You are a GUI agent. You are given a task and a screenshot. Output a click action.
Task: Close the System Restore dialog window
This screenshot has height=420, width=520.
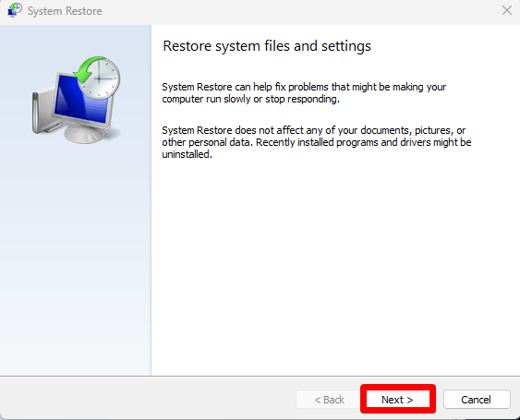coord(507,10)
